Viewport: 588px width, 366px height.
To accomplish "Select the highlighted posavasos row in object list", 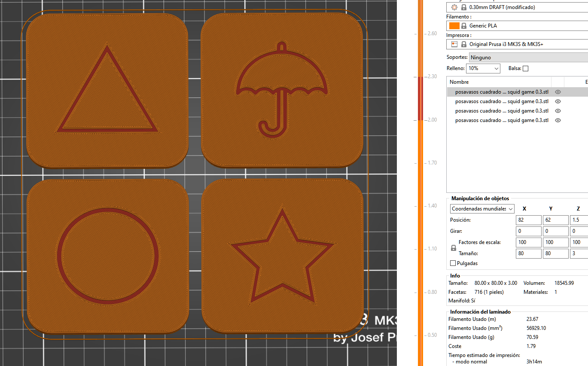I will [517, 92].
